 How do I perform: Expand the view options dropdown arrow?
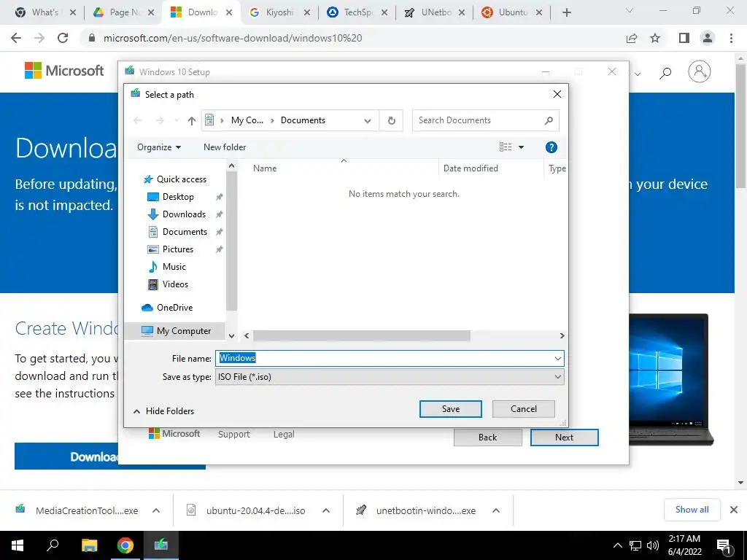521,147
